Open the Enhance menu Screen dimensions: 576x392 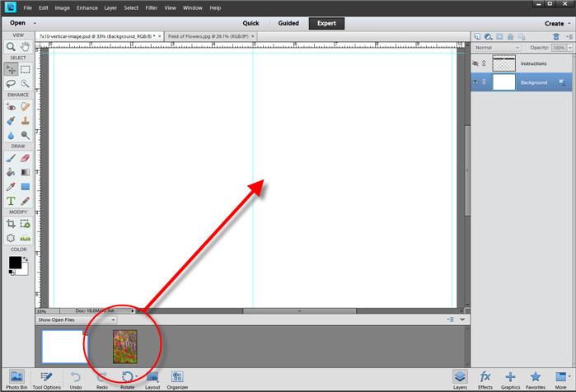(x=87, y=7)
